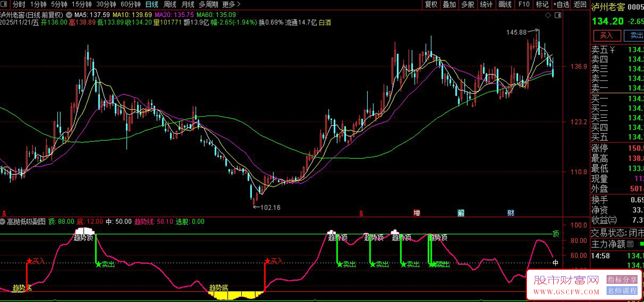Open the 多股 multi-stock view
Image resolution: width=644 pixels, height=302 pixels.
tap(467, 5)
